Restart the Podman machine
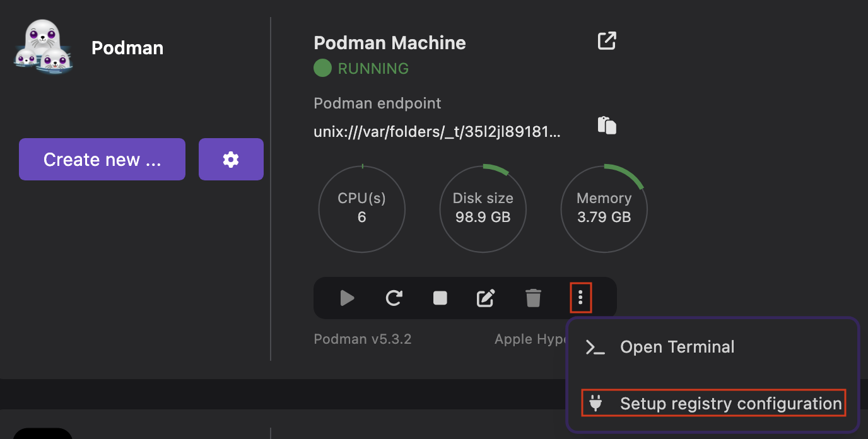The image size is (868, 439). coord(393,298)
